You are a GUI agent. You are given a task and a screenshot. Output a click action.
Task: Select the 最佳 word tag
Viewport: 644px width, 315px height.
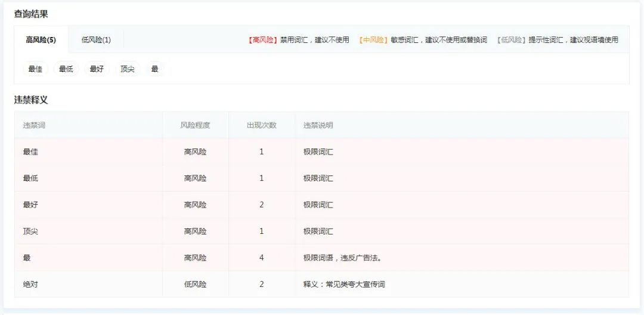click(35, 69)
